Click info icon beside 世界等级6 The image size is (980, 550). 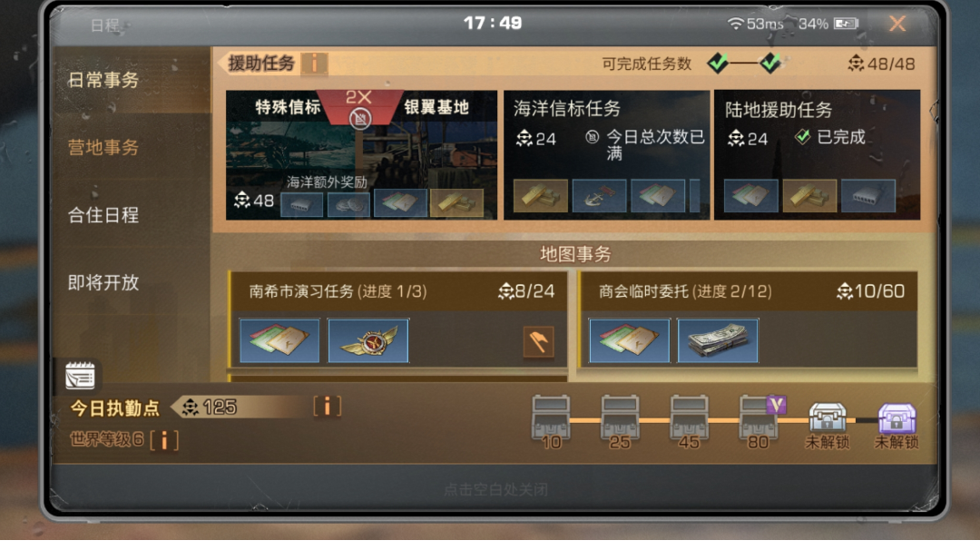(164, 440)
